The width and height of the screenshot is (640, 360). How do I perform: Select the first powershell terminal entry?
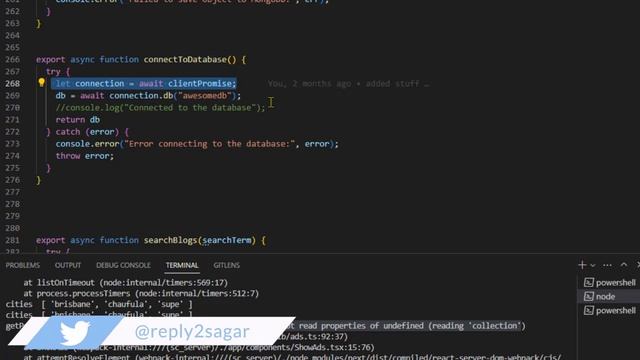point(610,282)
